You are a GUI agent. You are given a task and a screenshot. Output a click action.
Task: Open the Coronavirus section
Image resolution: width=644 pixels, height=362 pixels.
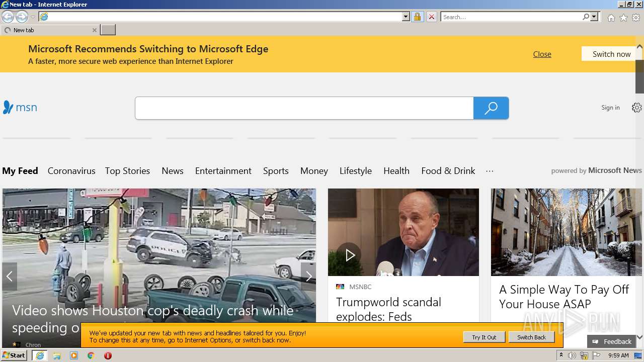pos(71,171)
